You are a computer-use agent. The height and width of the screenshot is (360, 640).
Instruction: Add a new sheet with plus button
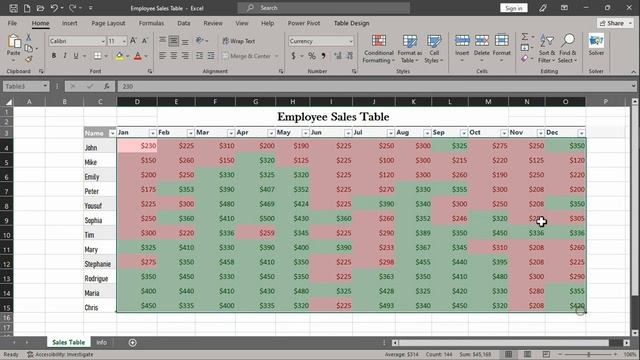click(132, 343)
